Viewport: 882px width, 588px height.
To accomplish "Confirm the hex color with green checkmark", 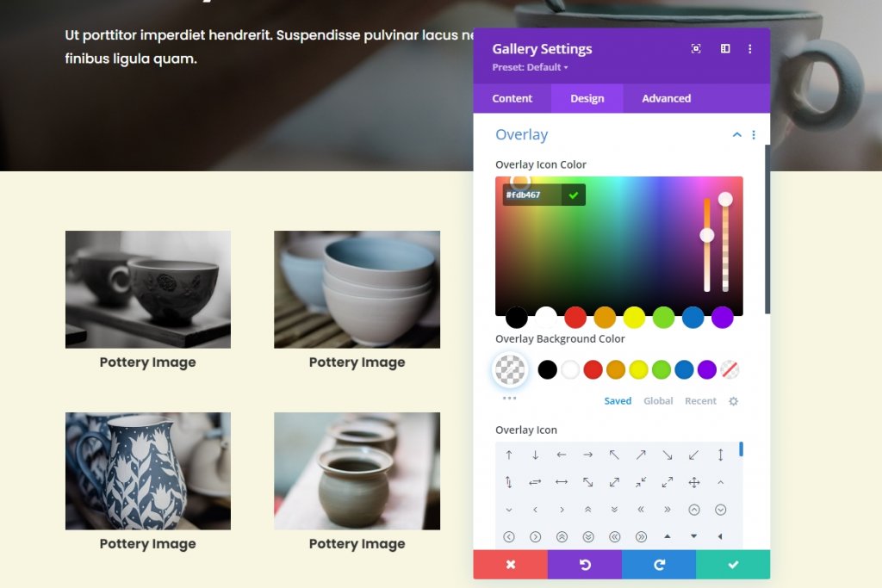I will (x=573, y=195).
